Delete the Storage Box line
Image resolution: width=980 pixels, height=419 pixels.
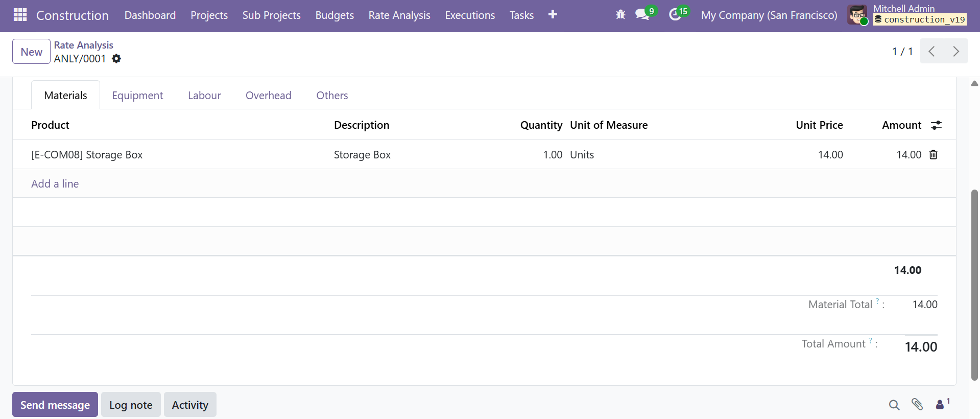934,155
